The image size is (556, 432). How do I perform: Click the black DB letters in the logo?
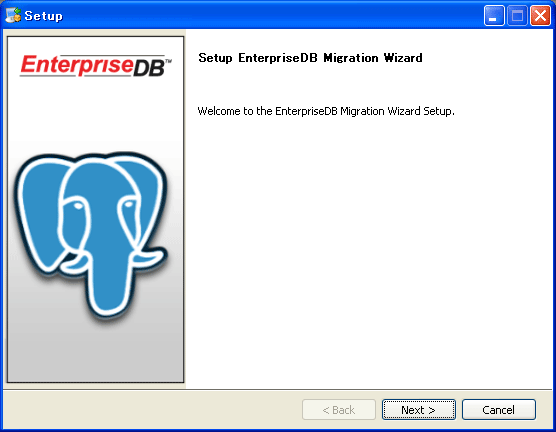click(x=149, y=68)
